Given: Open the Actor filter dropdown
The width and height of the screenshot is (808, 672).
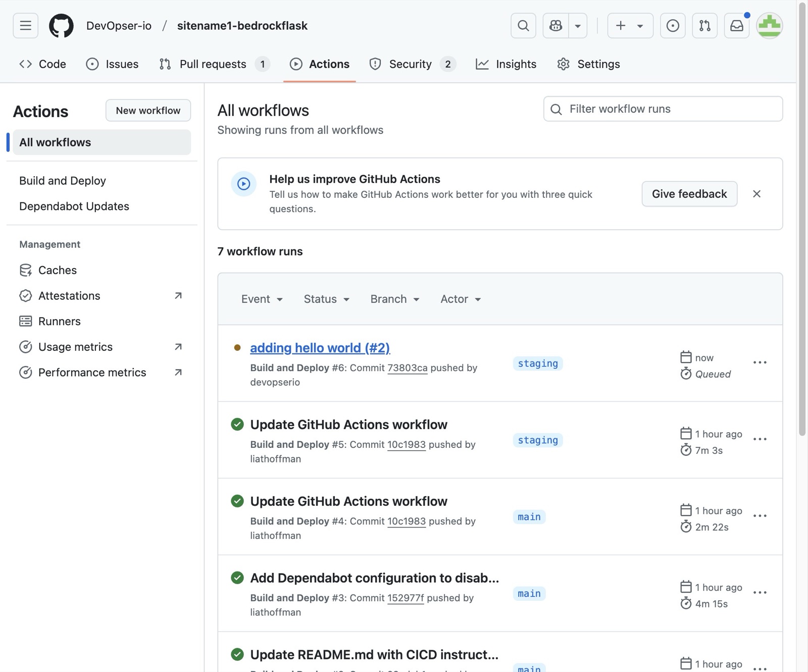Looking at the screenshot, I should pyautogui.click(x=460, y=299).
